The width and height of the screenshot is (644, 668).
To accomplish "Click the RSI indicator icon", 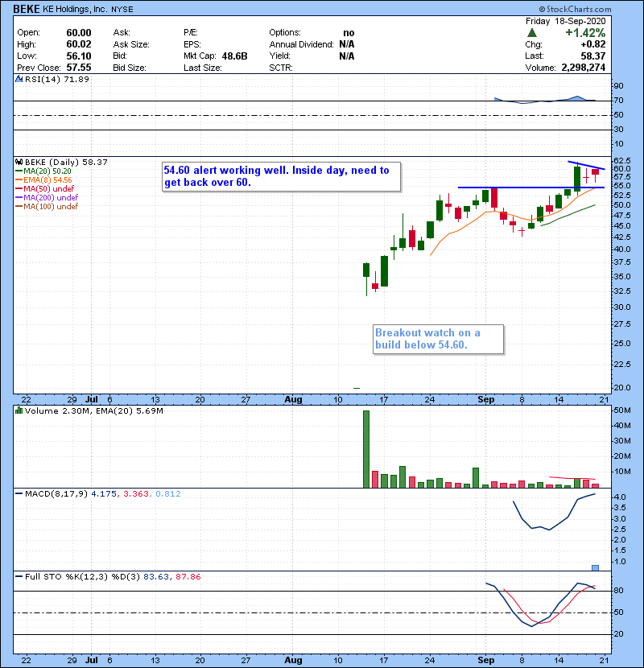I will [19, 79].
